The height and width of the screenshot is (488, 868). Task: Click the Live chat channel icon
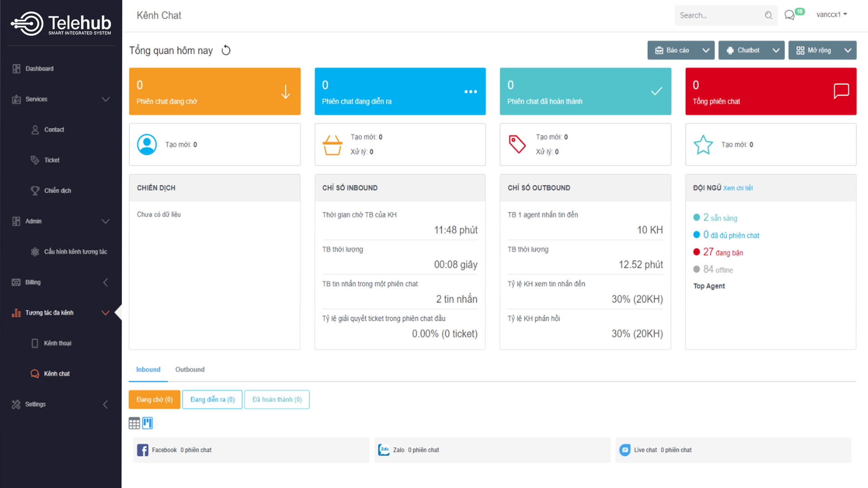click(x=625, y=450)
